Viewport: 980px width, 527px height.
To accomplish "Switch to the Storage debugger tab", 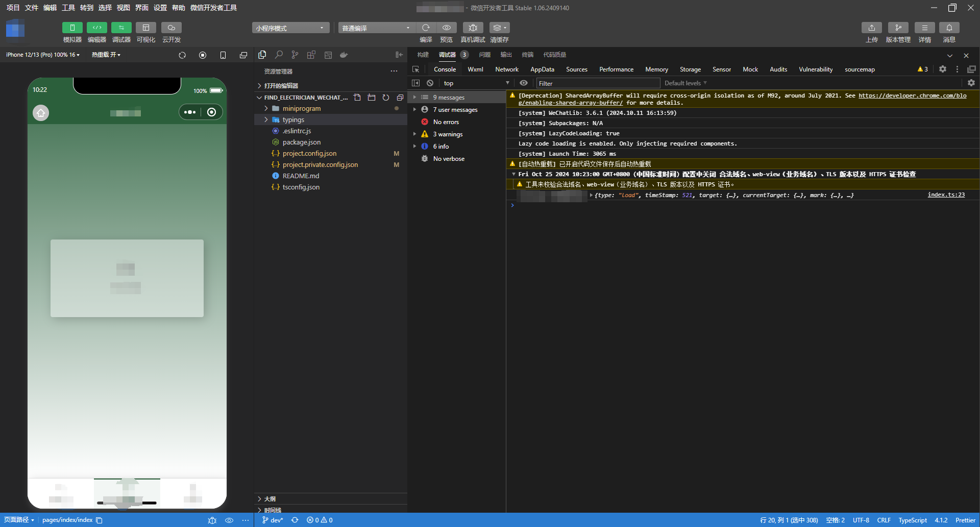I will [x=690, y=69].
